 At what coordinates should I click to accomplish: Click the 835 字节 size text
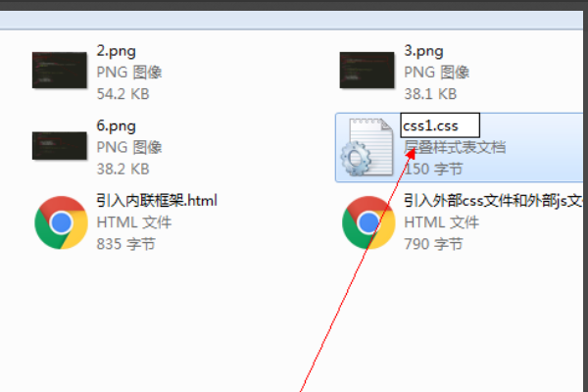pyautogui.click(x=125, y=244)
